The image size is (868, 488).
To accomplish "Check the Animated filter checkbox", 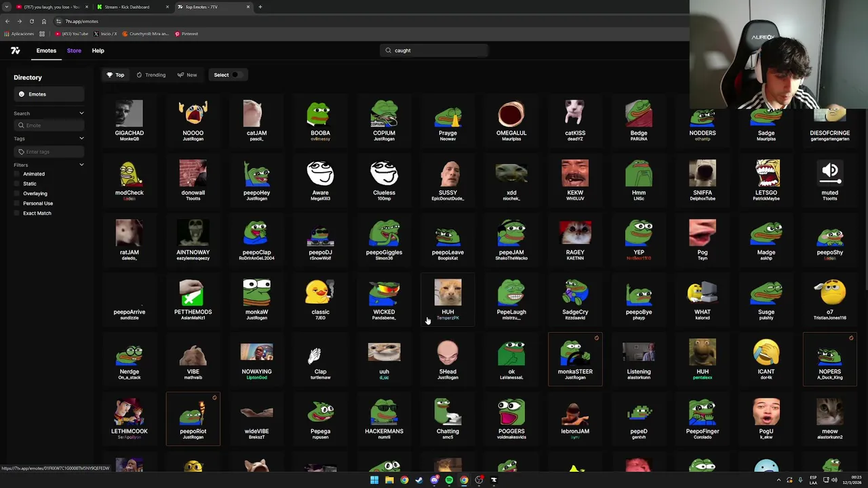I will [17, 174].
